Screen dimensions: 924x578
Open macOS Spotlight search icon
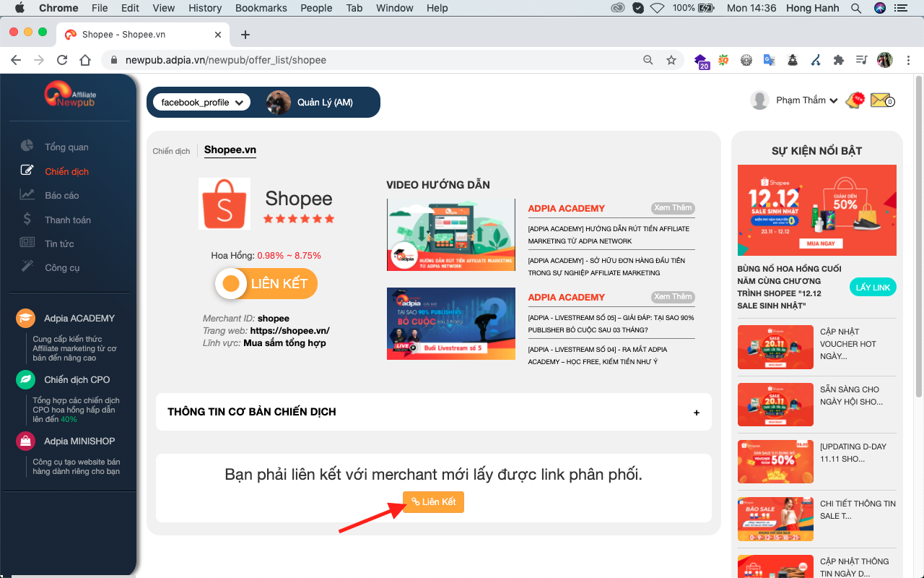856,8
